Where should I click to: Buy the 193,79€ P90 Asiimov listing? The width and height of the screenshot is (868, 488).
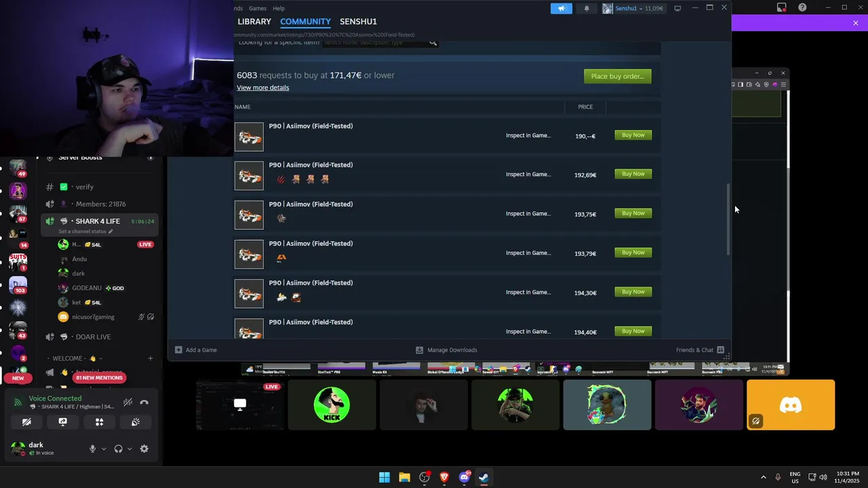[x=633, y=253]
